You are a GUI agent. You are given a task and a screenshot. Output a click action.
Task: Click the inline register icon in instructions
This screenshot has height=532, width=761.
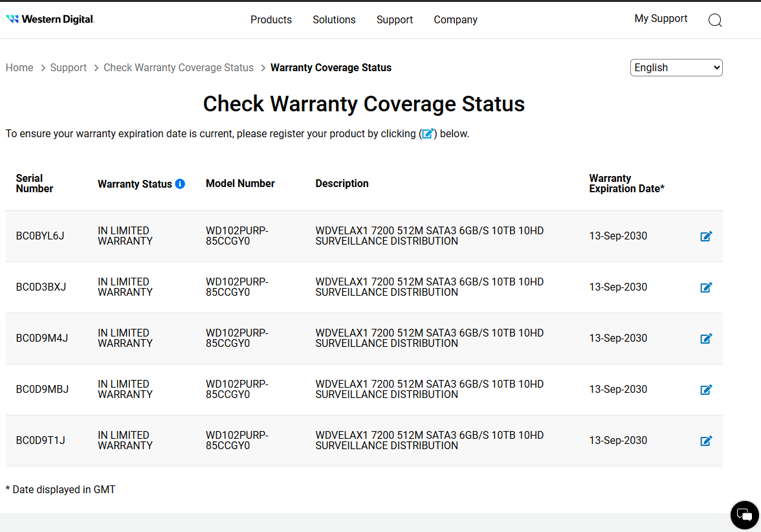(428, 134)
